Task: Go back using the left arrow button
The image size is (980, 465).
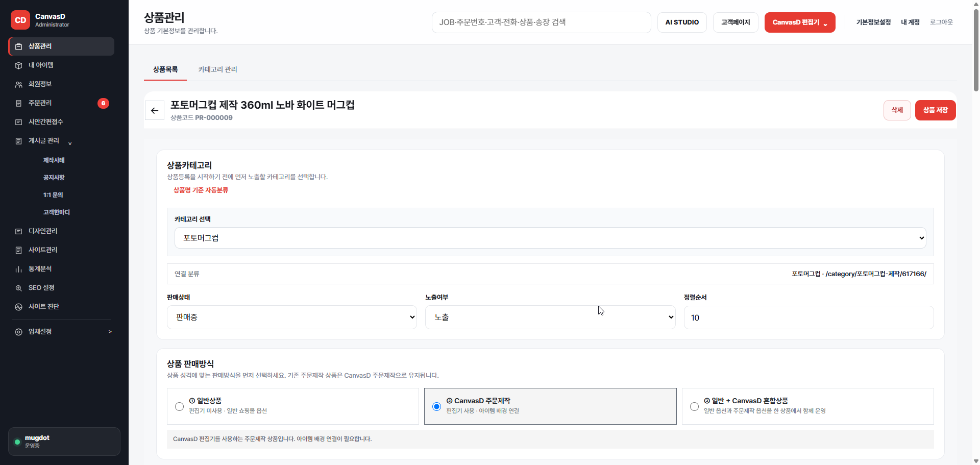Action: pos(155,110)
